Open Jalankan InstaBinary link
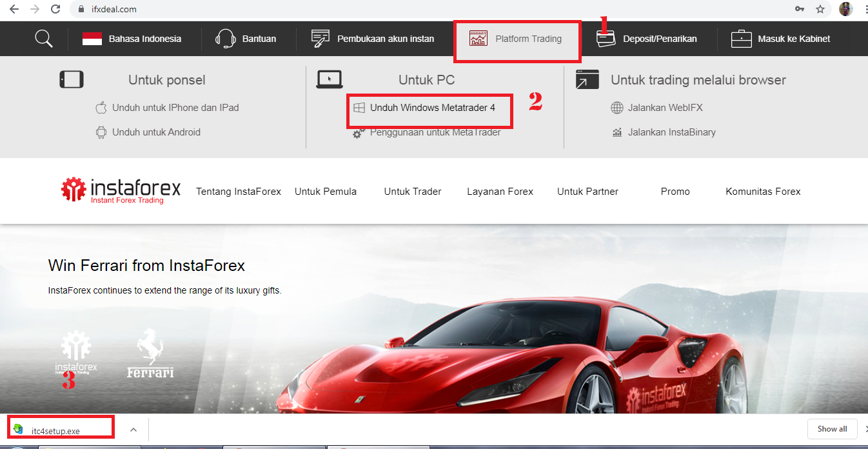The height and width of the screenshot is (449, 868). coord(672,132)
